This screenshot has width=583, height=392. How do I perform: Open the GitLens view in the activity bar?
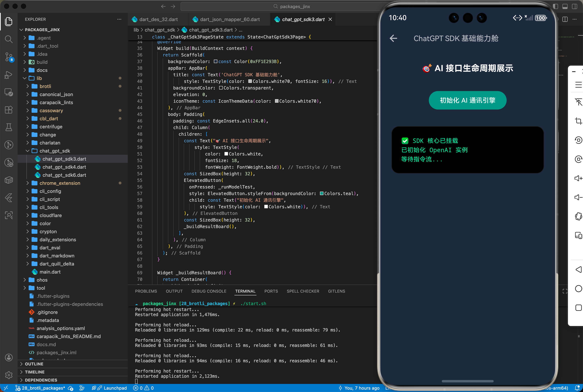(x=9, y=145)
